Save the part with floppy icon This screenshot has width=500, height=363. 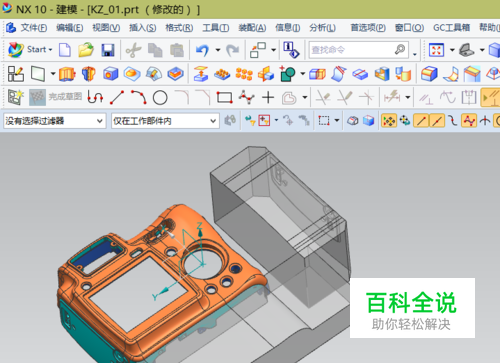click(x=108, y=50)
